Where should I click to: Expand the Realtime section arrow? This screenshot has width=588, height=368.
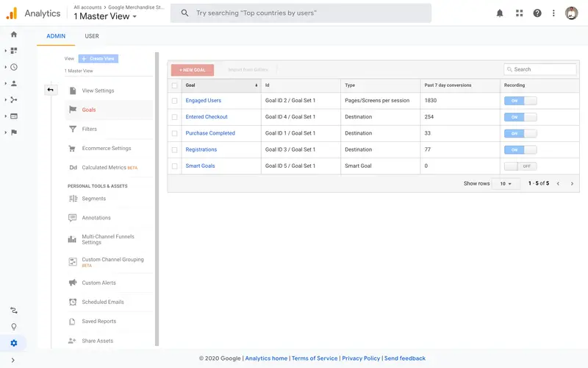pyautogui.click(x=5, y=67)
